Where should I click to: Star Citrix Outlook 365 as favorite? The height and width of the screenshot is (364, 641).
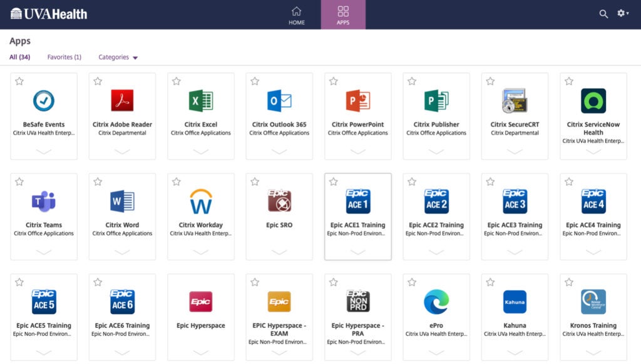(255, 81)
